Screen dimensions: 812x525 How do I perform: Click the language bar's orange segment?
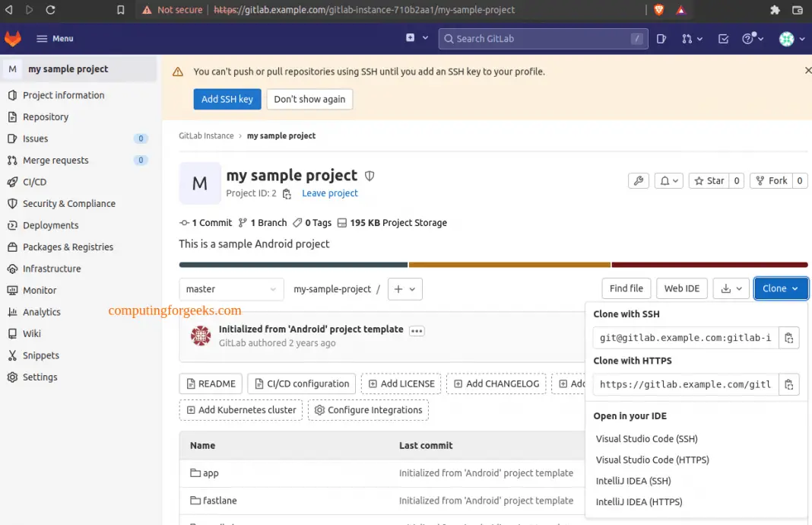[x=509, y=265]
